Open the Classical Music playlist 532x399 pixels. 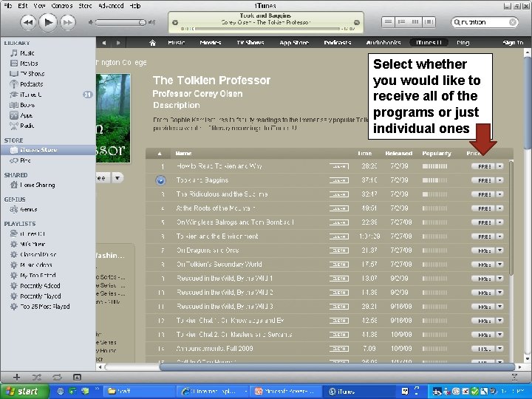pyautogui.click(x=38, y=254)
